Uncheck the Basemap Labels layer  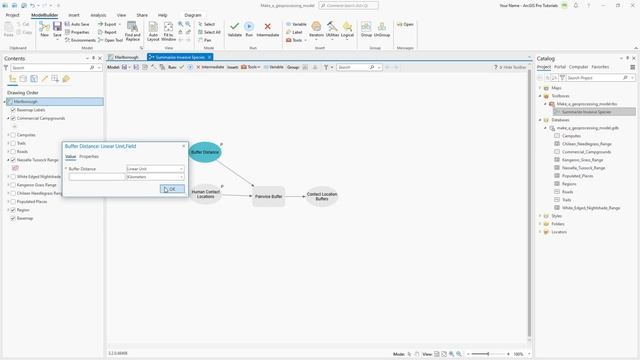13,110
